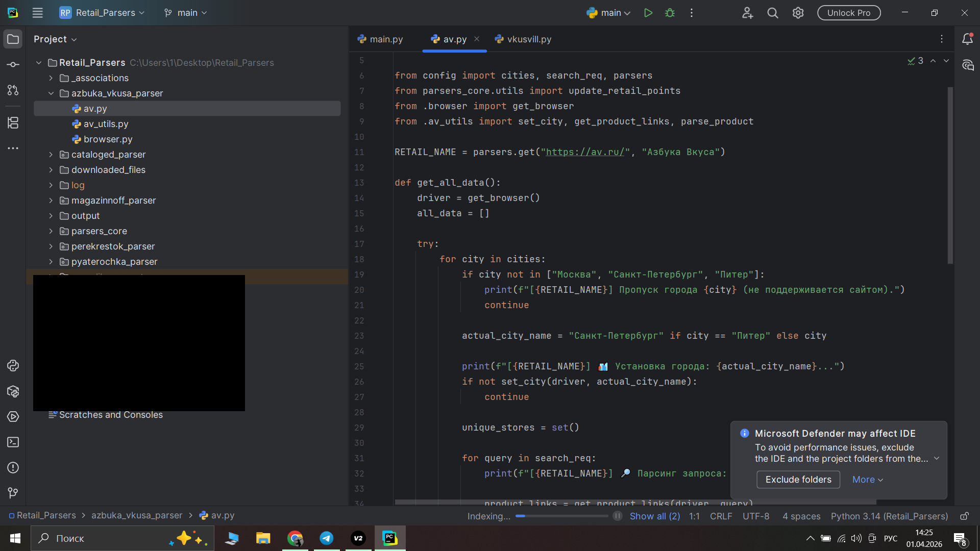The height and width of the screenshot is (551, 980).
Task: Open the Pull Requests tool window icon
Action: [x=13, y=90]
